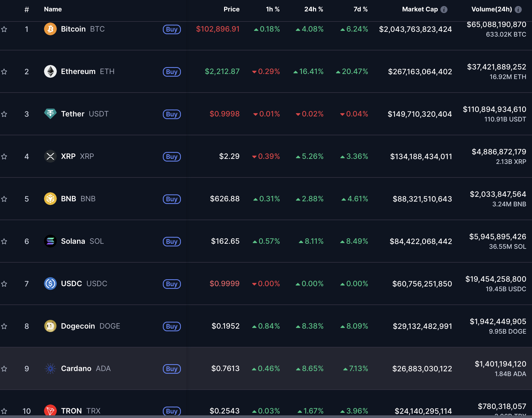This screenshot has height=418, width=532.
Task: Star Bitcoin to add to watchlist
Action: (4, 29)
